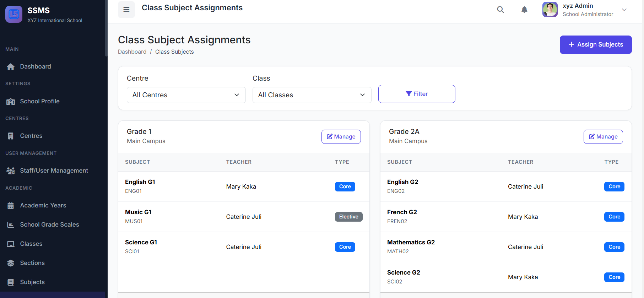Expand the user profile chevron
The height and width of the screenshot is (298, 644).
tap(624, 10)
